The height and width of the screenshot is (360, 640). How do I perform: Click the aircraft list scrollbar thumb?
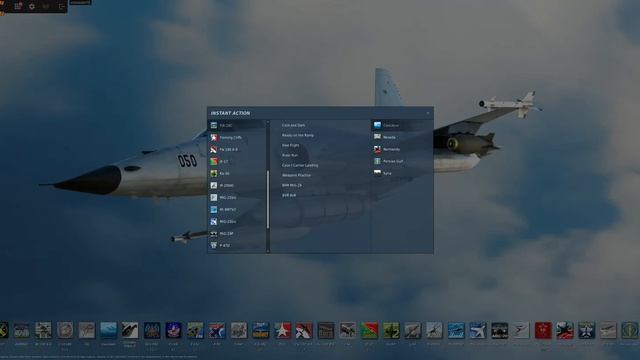coord(268,200)
